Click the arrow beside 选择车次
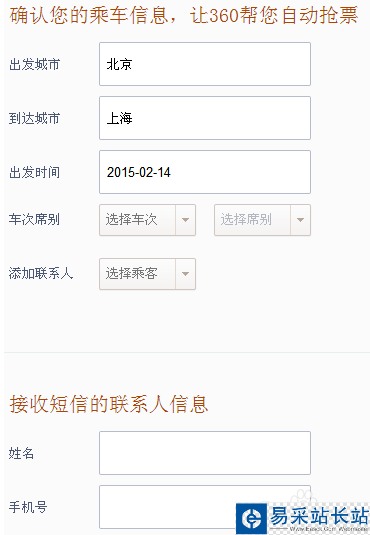370x535 pixels. tap(185, 220)
